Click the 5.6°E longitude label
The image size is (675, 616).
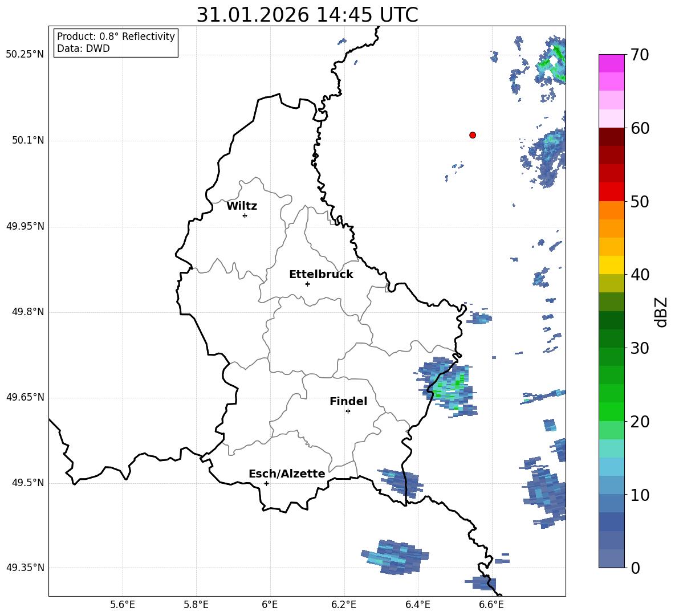click(x=123, y=605)
